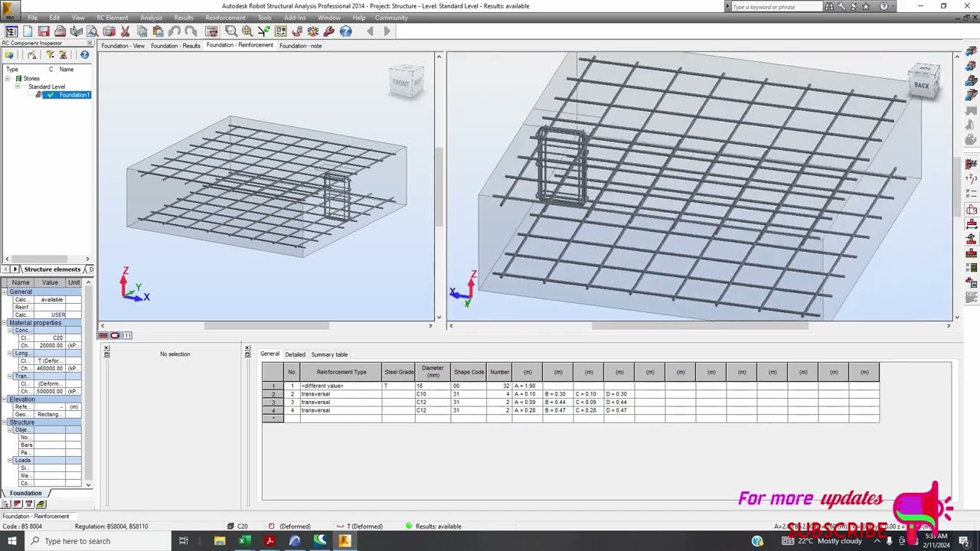Collapse the Standard Level tree node

click(18, 86)
